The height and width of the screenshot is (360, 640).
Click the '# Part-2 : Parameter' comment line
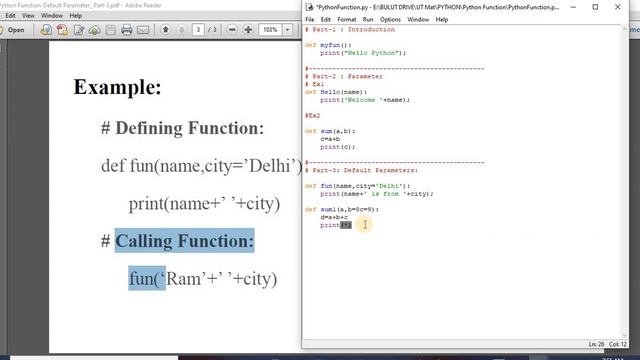tap(344, 76)
